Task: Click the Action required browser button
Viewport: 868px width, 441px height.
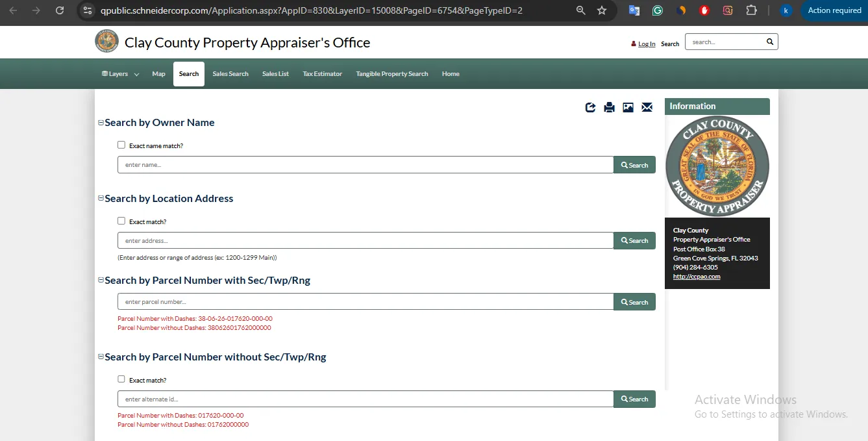Action: tap(834, 10)
